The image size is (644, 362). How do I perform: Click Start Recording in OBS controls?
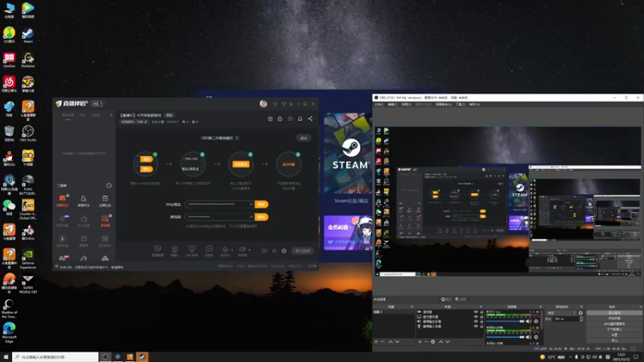[614, 318]
